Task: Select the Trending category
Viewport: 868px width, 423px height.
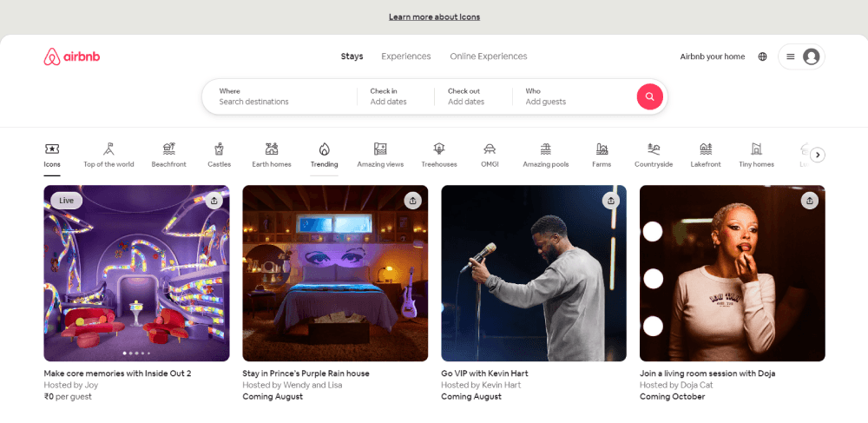Action: (x=324, y=155)
